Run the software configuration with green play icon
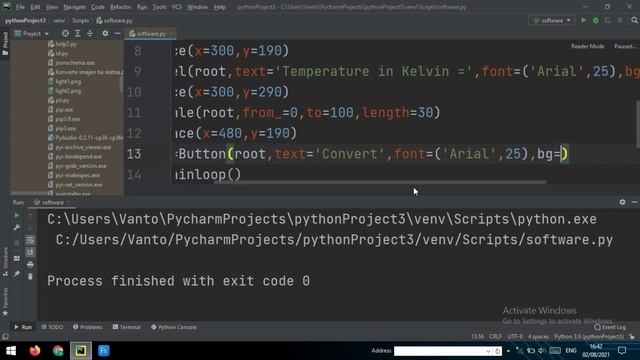The image size is (640, 360). pyautogui.click(x=584, y=20)
